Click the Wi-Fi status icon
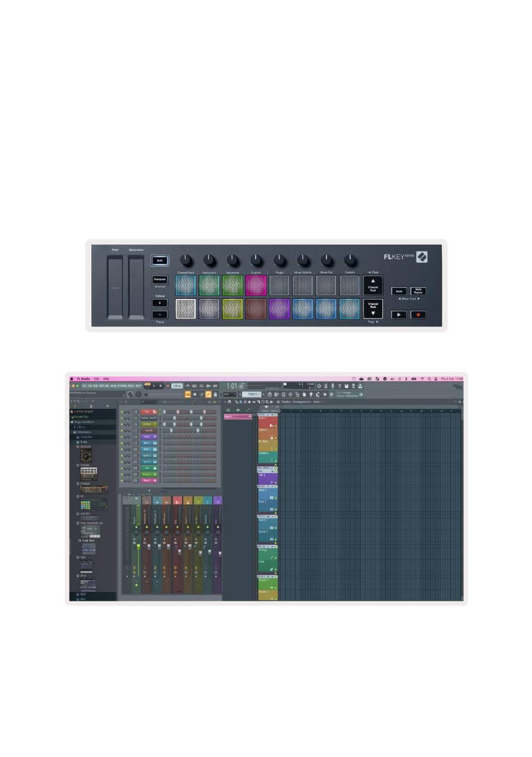532x757 pixels. pos(422,378)
